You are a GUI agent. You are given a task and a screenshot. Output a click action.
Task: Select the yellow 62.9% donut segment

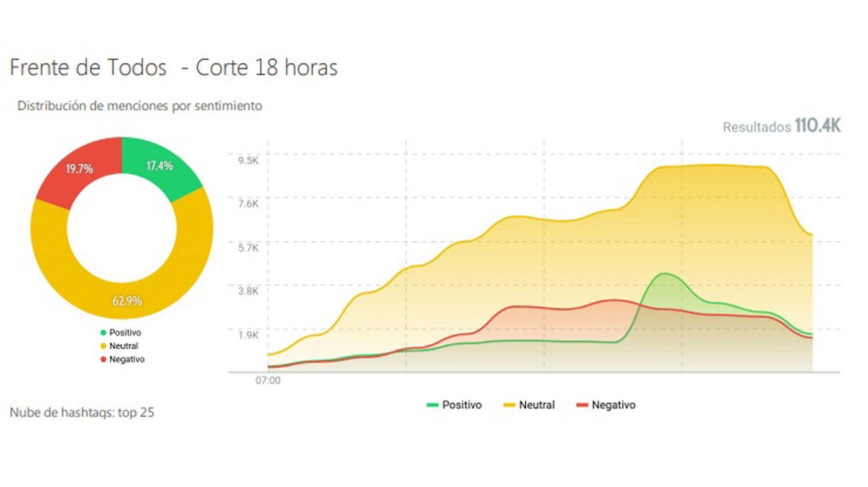point(127,300)
